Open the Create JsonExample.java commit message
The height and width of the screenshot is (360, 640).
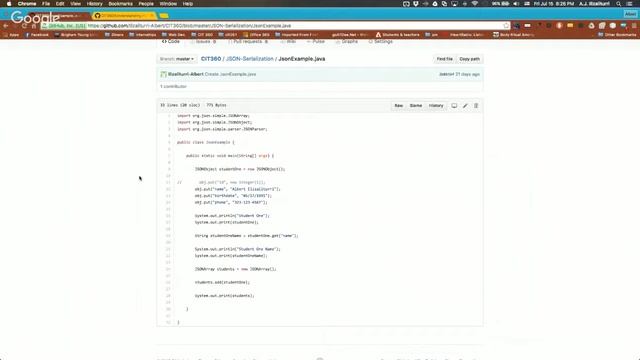click(230, 74)
